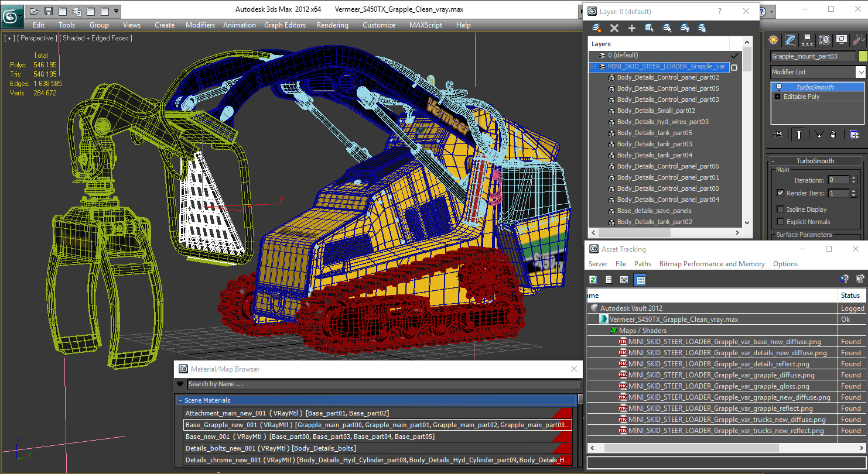Open Bitmap Performance and Memory menu
This screenshot has height=474, width=868.
pos(712,264)
